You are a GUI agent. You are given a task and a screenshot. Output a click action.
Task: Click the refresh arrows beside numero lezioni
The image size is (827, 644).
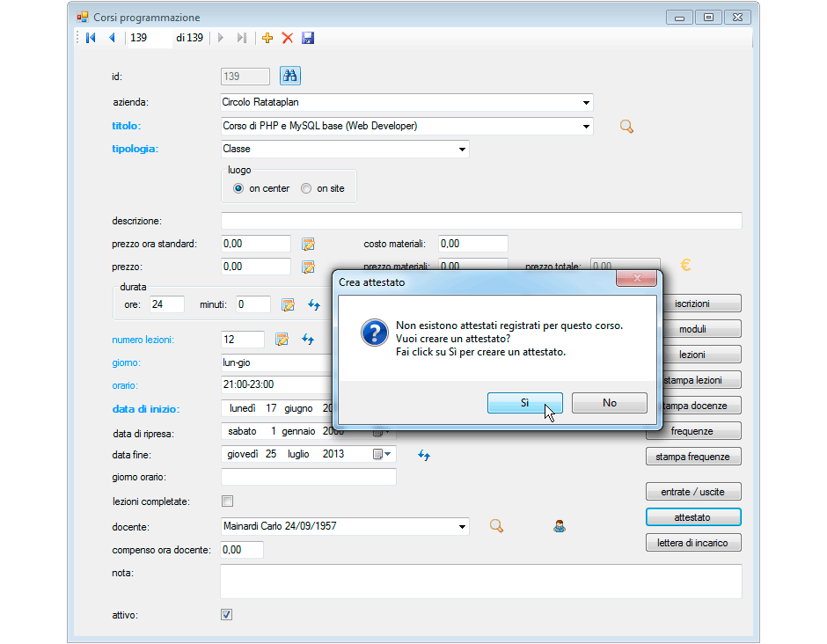click(308, 340)
